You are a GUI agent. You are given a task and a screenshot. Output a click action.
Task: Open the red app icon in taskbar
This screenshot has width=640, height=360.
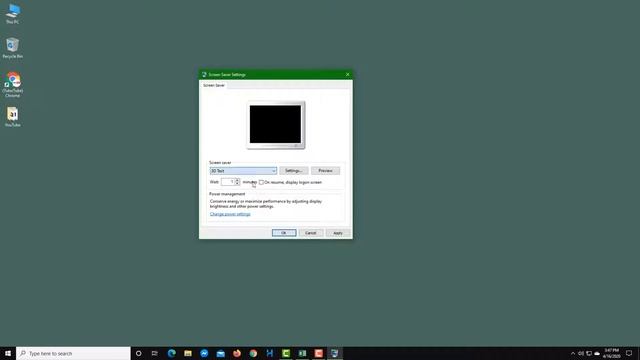pos(318,353)
